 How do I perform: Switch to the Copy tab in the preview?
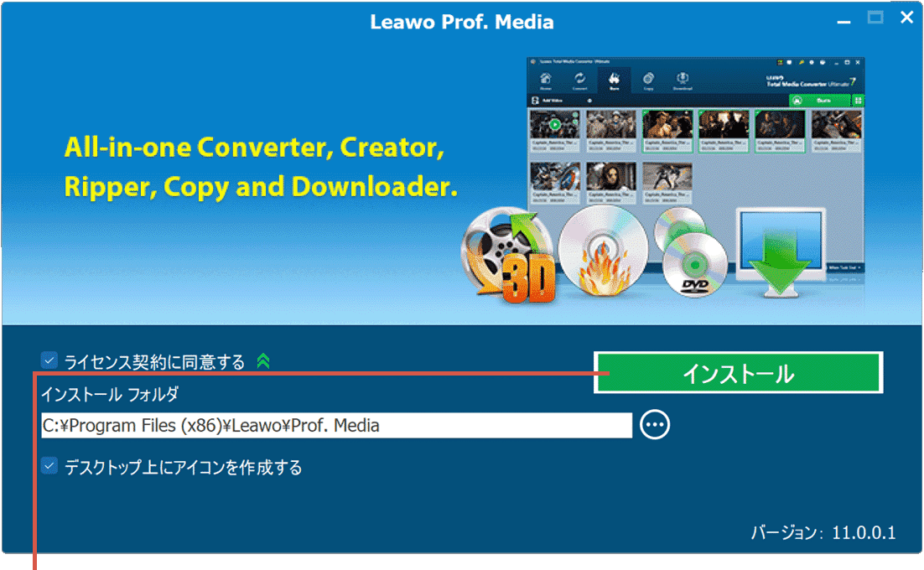[x=649, y=78]
